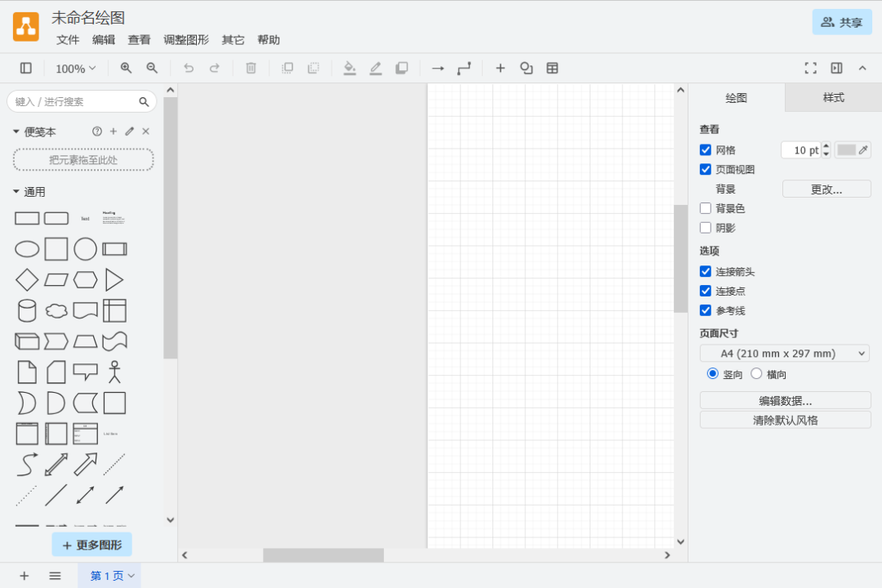Select the 横向 landscape orientation
This screenshot has width=882, height=588.
(x=756, y=374)
